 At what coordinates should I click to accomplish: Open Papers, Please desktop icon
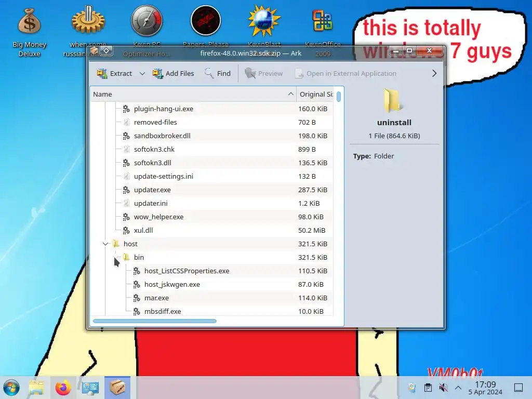(x=206, y=21)
